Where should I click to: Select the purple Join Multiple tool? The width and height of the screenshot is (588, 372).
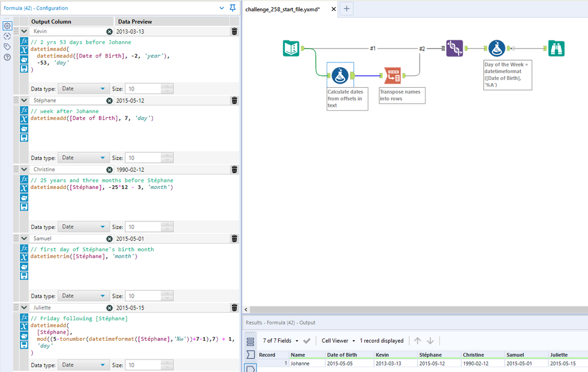click(x=454, y=48)
